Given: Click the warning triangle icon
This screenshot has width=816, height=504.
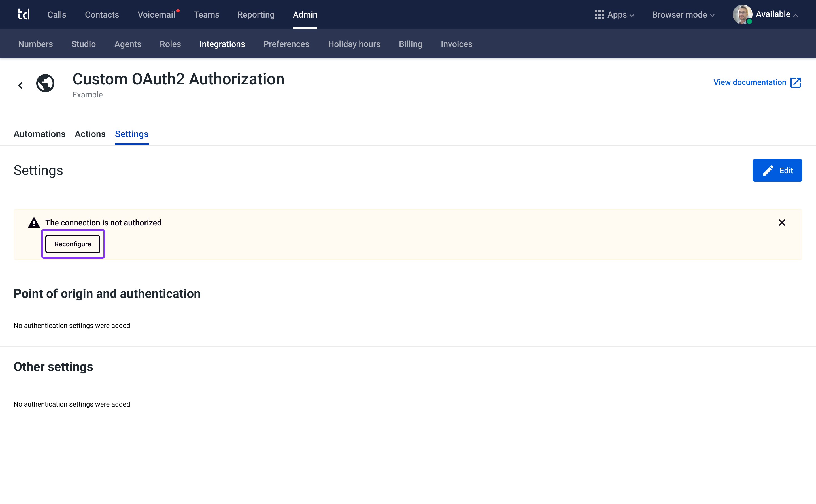Looking at the screenshot, I should [34, 223].
